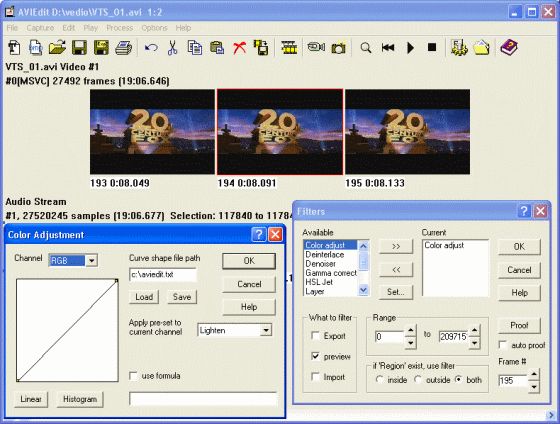560x424 pixels.
Task: Click the Available list scroll up arrow
Action: click(x=363, y=246)
